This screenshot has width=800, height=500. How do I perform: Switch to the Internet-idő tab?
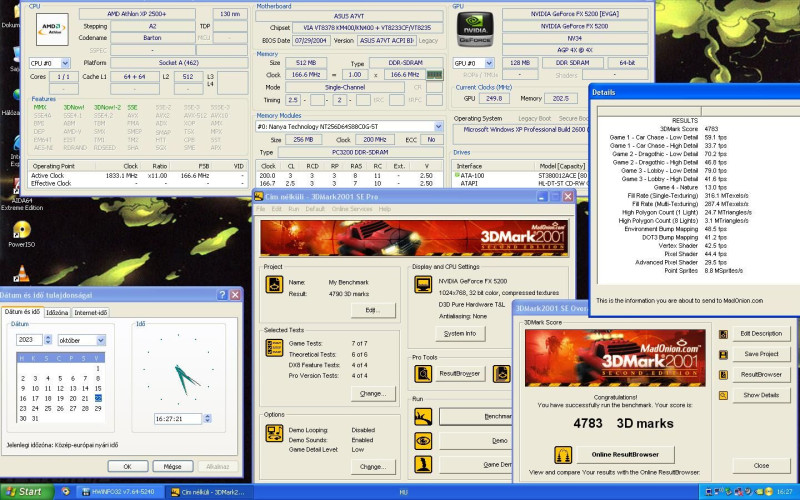[x=91, y=312]
